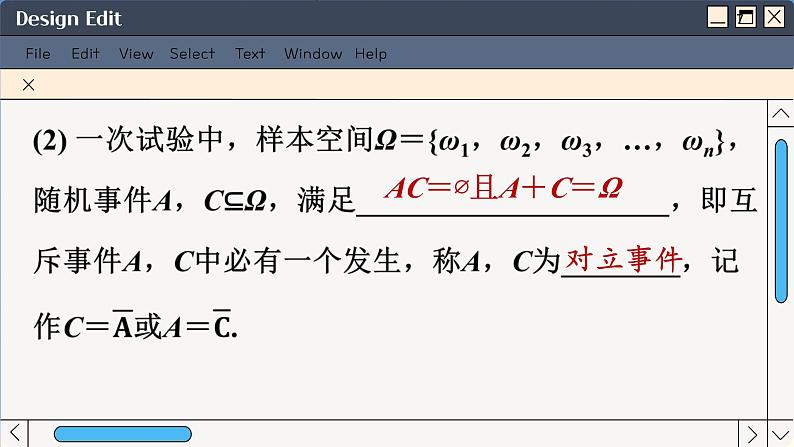Close the document tab with the X icon
This screenshot has height=447, width=794.
(28, 85)
